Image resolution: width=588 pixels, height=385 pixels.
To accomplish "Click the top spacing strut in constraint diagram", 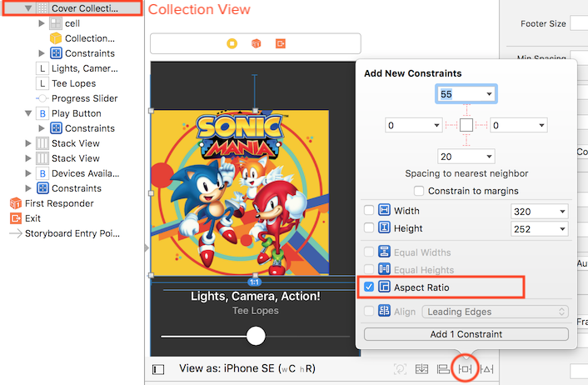I will [466, 111].
